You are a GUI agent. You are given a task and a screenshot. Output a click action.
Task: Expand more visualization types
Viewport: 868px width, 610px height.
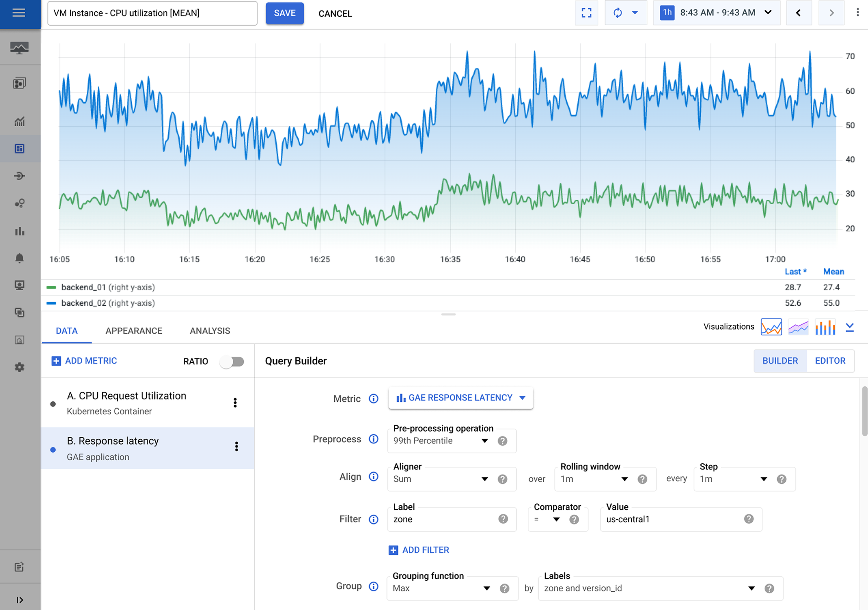tap(850, 327)
